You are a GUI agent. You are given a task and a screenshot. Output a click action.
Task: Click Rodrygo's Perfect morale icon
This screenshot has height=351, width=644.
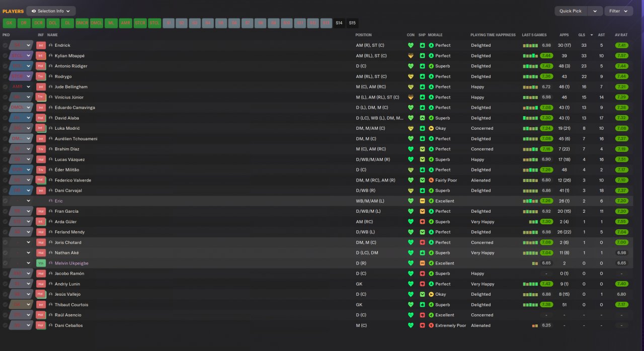(x=431, y=76)
